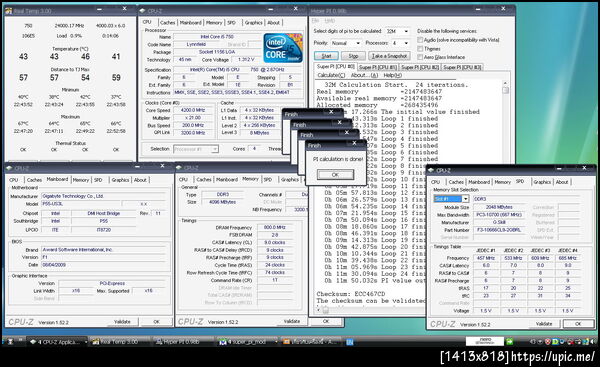Click the green arrow tray icon
This screenshot has height=367, width=600.
[510, 341]
